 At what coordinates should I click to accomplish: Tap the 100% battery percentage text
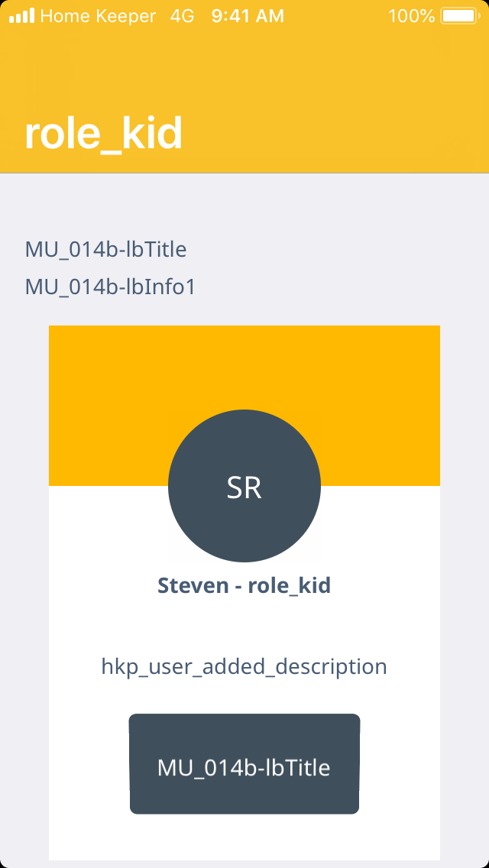pyautogui.click(x=411, y=16)
